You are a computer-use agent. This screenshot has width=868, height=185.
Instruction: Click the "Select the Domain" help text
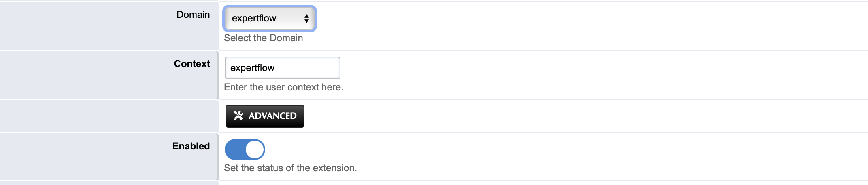[x=263, y=38]
